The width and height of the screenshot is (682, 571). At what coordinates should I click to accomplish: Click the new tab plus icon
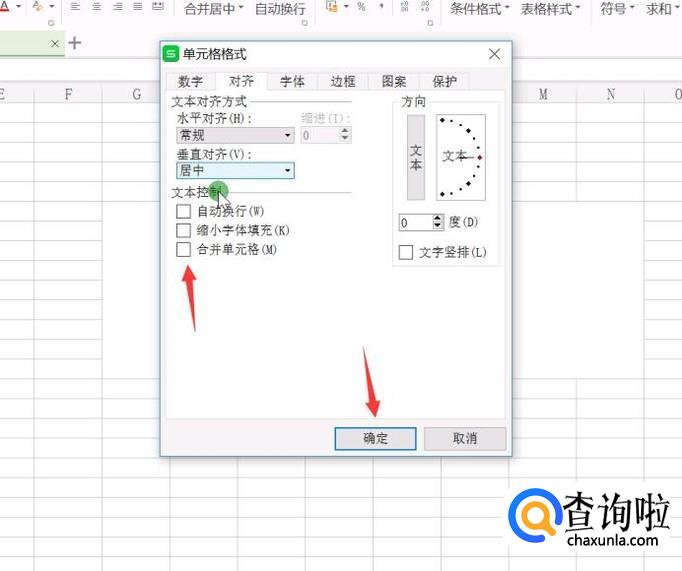tap(75, 43)
